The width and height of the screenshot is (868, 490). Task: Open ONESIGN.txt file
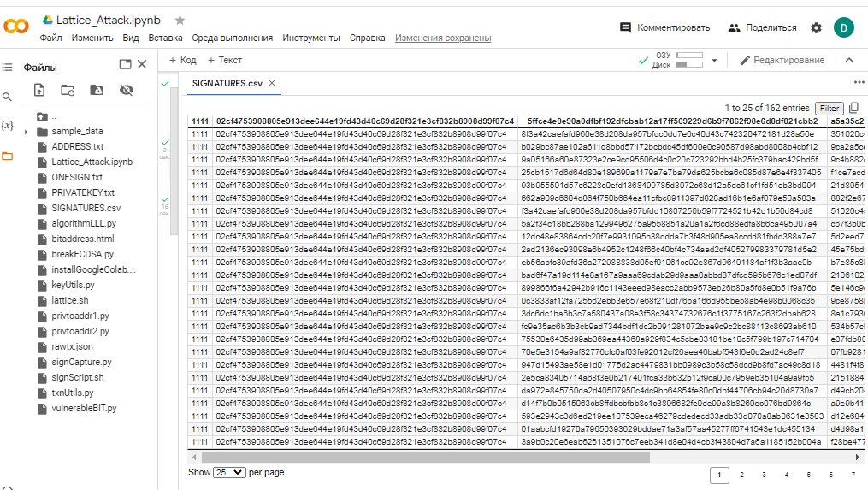(77, 177)
